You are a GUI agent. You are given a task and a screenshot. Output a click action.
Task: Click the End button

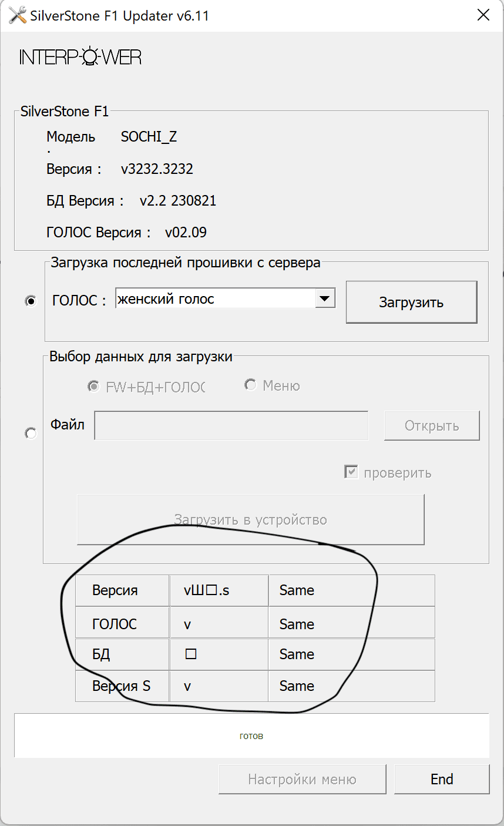click(442, 780)
